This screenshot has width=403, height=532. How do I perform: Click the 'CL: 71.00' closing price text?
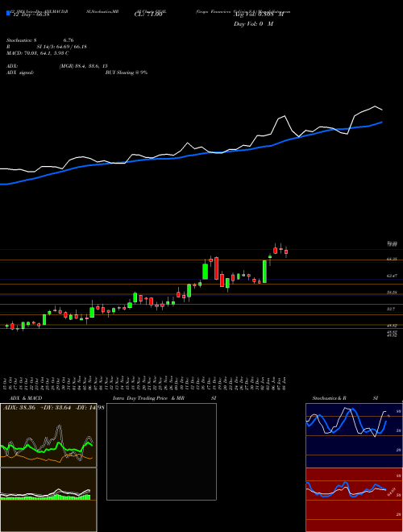click(148, 15)
